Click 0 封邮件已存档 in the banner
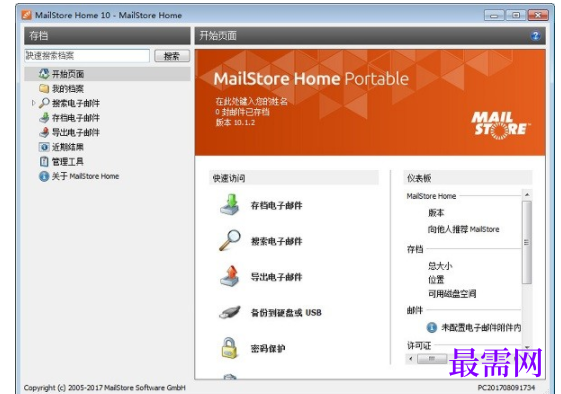 tap(242, 112)
